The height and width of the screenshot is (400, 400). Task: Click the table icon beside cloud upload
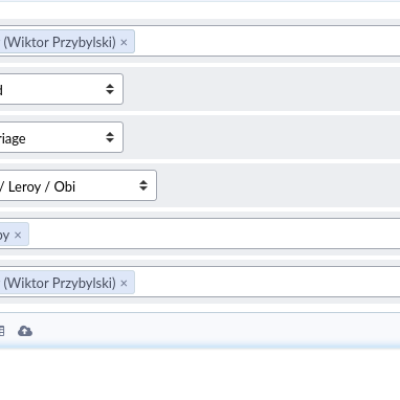click(x=2, y=331)
